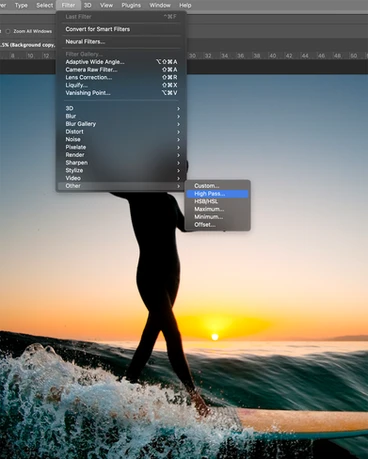This screenshot has height=459, width=368.
Task: Expand the Sharpen submenu
Action: point(121,163)
